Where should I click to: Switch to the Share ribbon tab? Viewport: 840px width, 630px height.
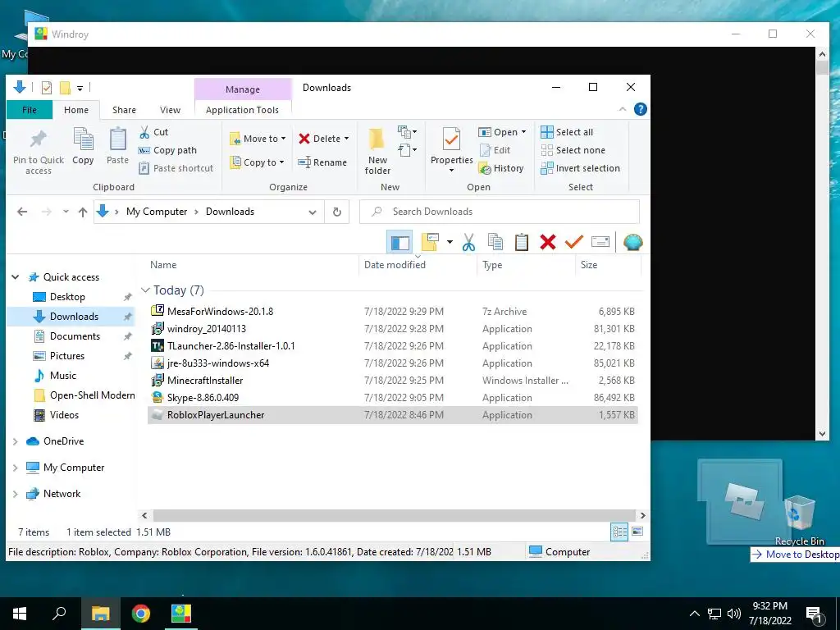click(x=124, y=110)
